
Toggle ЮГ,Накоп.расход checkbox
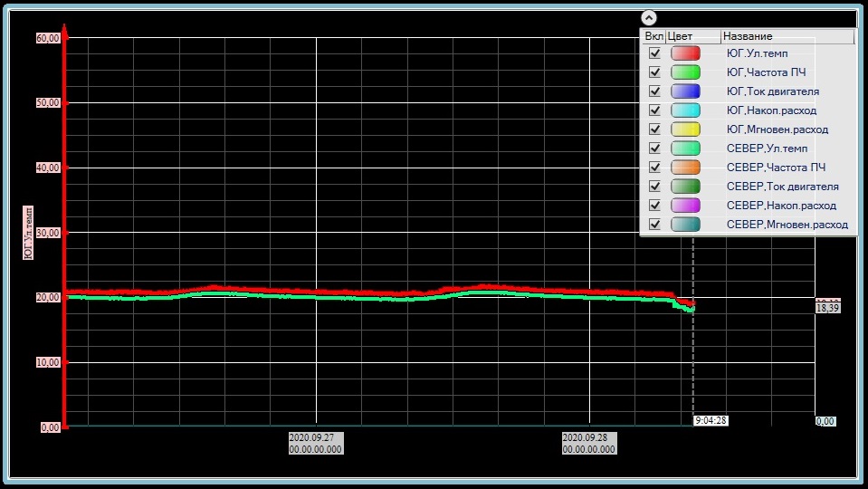coord(655,110)
